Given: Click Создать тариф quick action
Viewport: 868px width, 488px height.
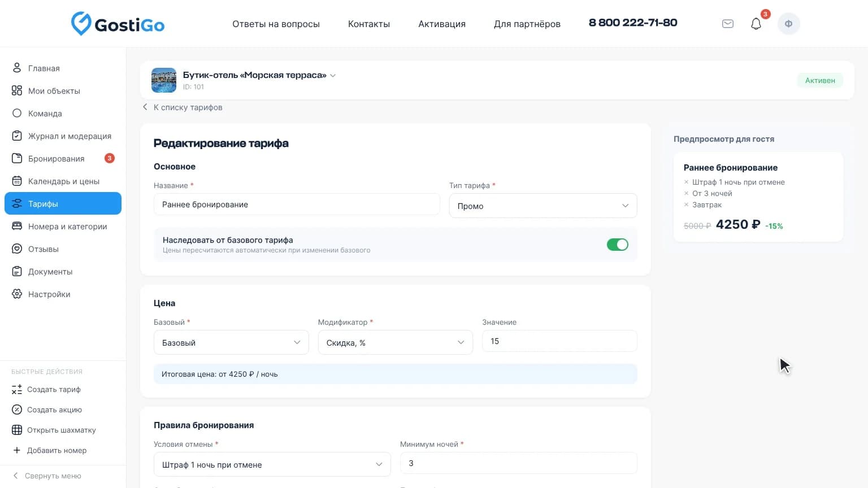Looking at the screenshot, I should coord(46,389).
